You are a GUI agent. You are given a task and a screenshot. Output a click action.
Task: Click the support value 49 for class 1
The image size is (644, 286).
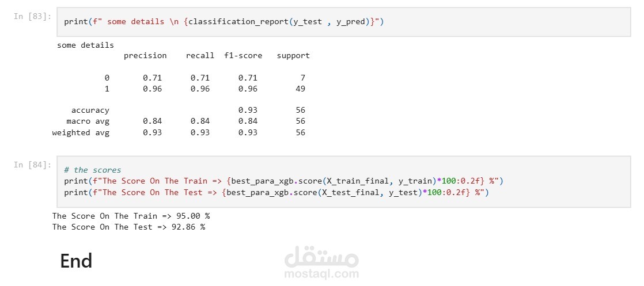tap(300, 89)
